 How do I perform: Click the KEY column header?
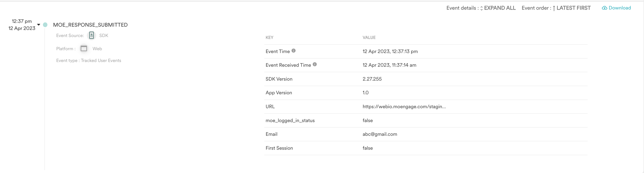[x=269, y=37]
